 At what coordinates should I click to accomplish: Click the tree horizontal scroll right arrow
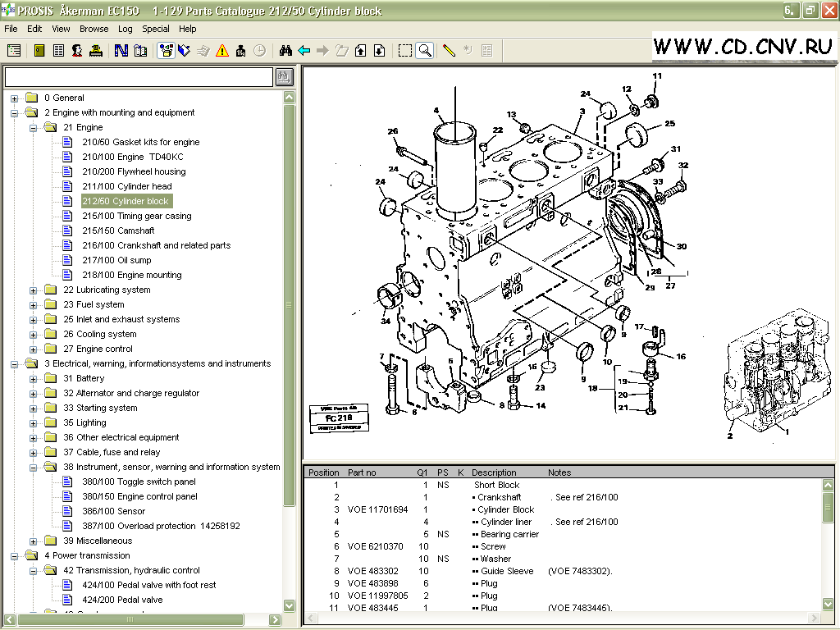click(x=275, y=619)
